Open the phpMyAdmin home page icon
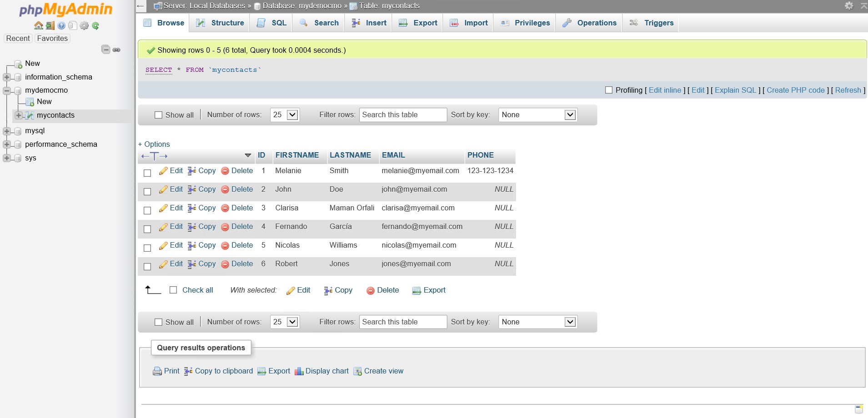This screenshot has height=418, width=868. pyautogui.click(x=38, y=25)
